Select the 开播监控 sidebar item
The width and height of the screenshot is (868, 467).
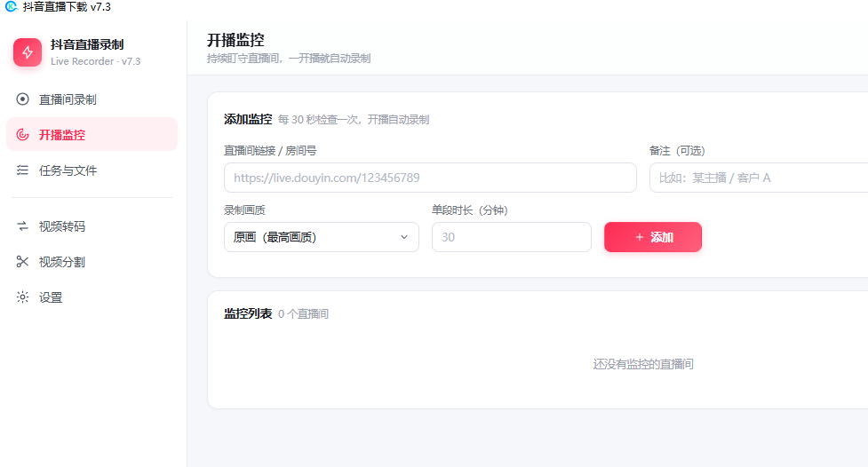[92, 134]
